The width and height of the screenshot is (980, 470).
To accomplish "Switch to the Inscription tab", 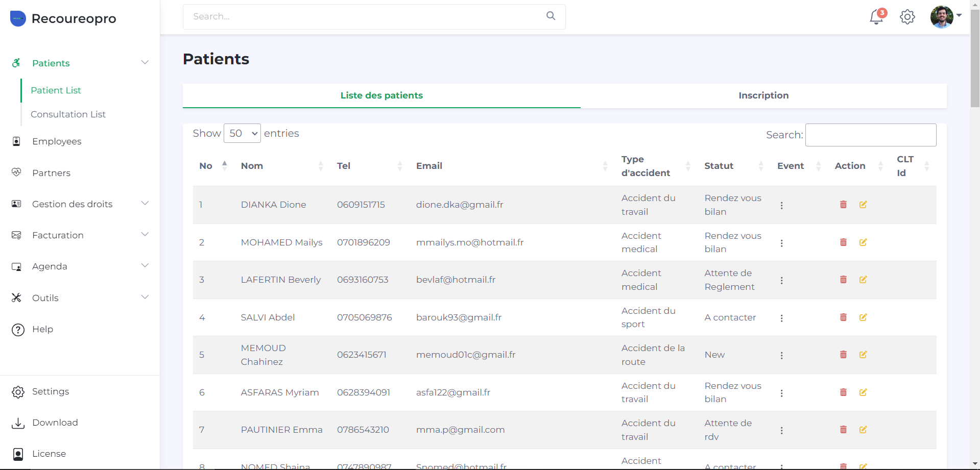I will coord(763,95).
